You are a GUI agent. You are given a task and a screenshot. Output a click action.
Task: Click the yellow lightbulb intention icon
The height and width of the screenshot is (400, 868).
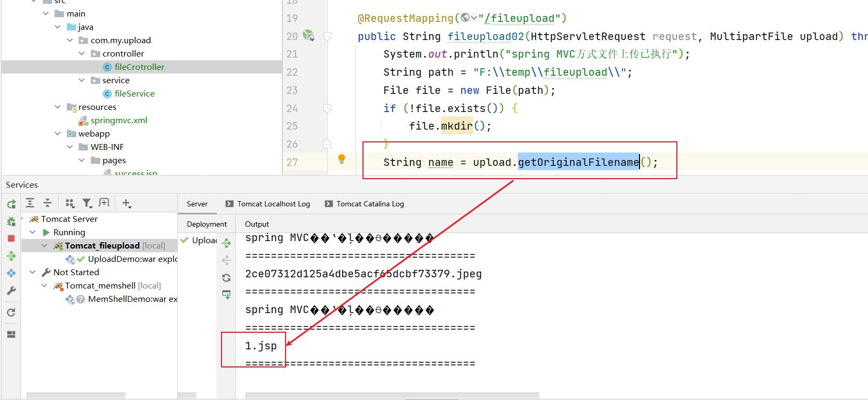click(x=342, y=158)
